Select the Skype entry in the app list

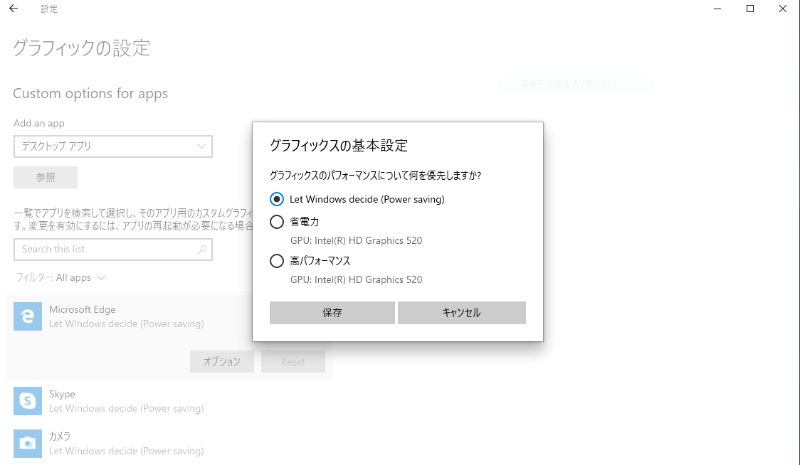(169, 401)
